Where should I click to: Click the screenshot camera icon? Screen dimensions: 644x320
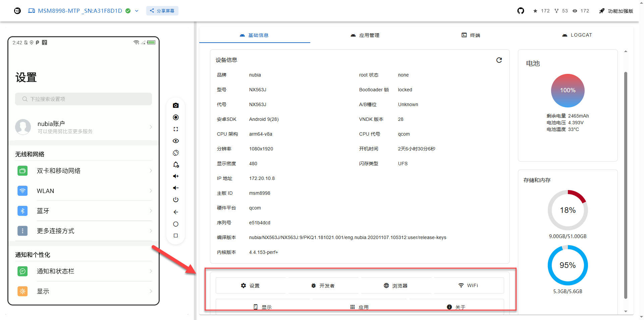[175, 105]
